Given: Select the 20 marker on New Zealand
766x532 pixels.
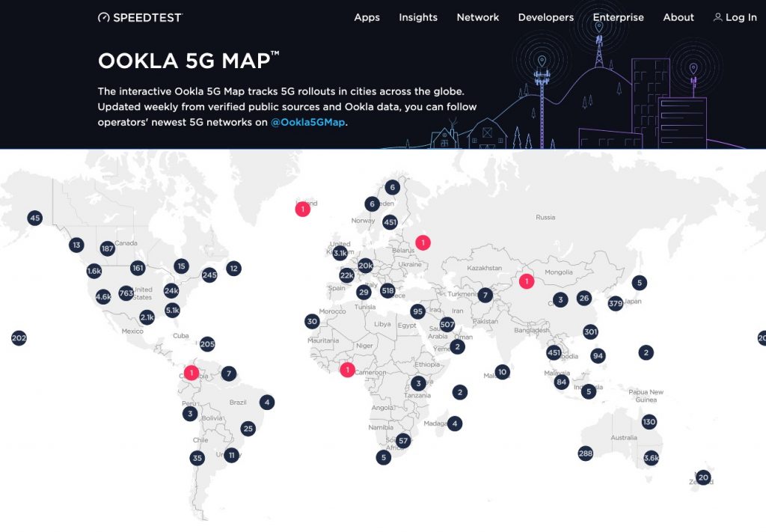Looking at the screenshot, I should (703, 477).
